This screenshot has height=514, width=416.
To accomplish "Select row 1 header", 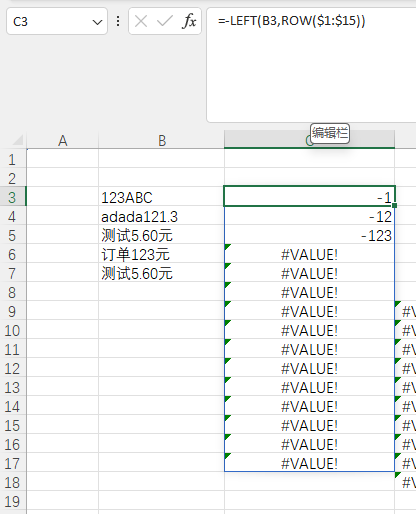I will 13,160.
